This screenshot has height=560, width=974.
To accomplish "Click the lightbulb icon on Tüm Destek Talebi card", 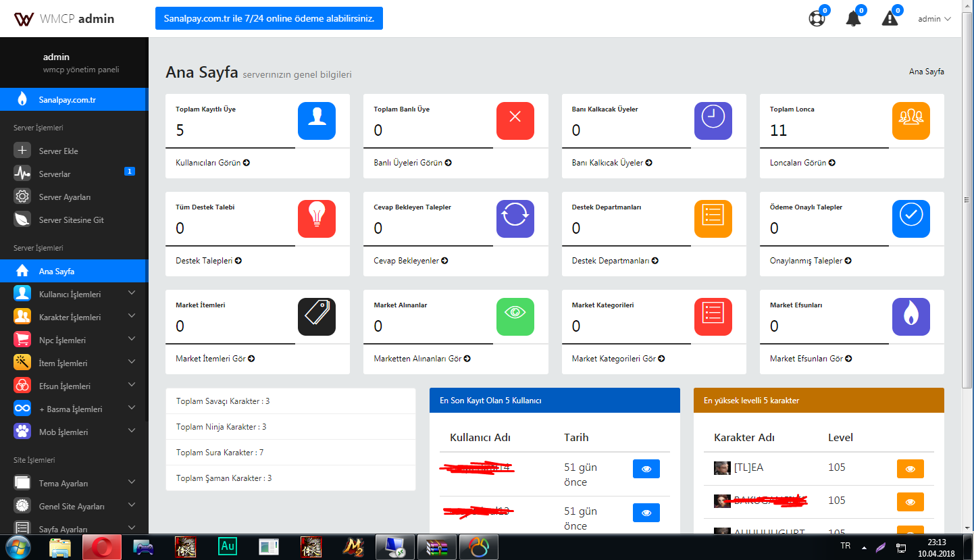I will click(317, 219).
